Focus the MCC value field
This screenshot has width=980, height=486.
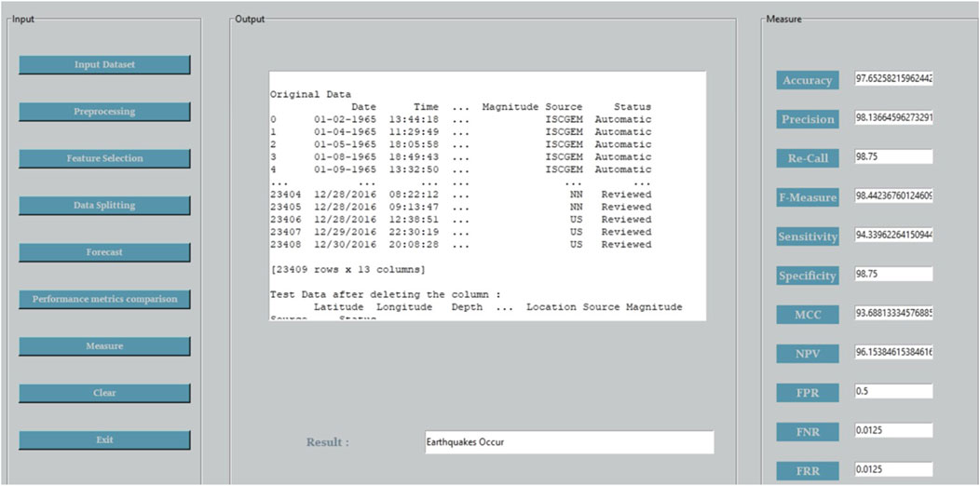pyautogui.click(x=893, y=313)
